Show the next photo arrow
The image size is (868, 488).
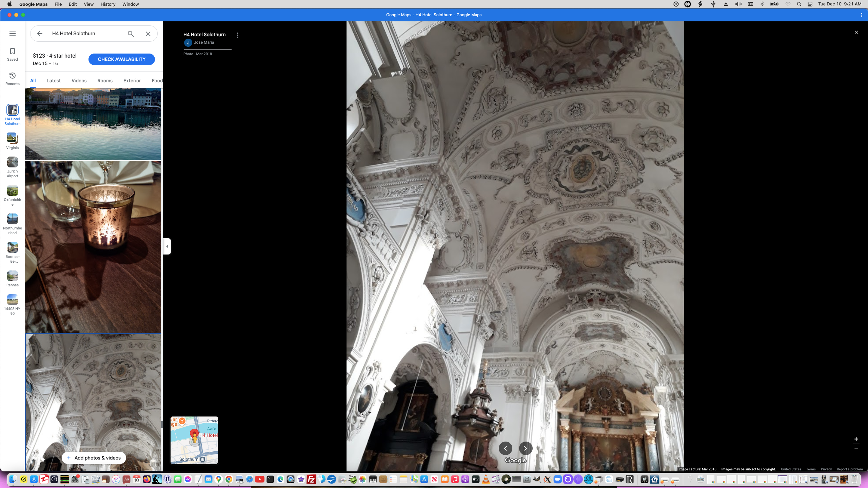526,448
